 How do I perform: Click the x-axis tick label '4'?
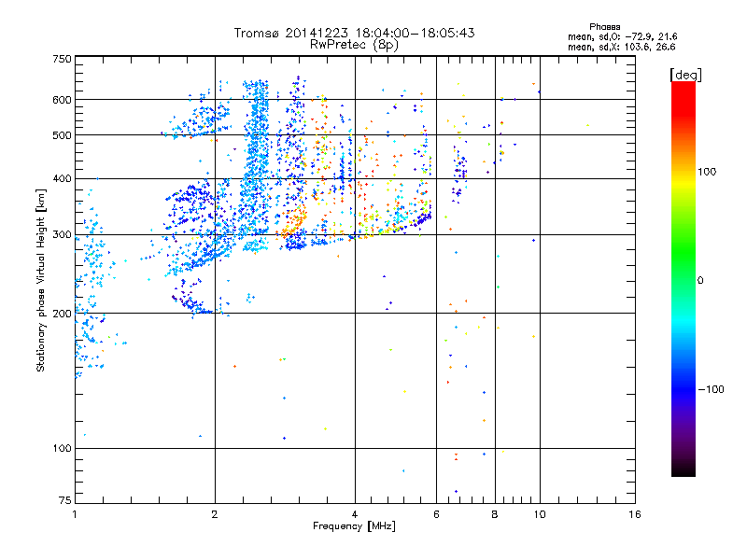point(355,514)
